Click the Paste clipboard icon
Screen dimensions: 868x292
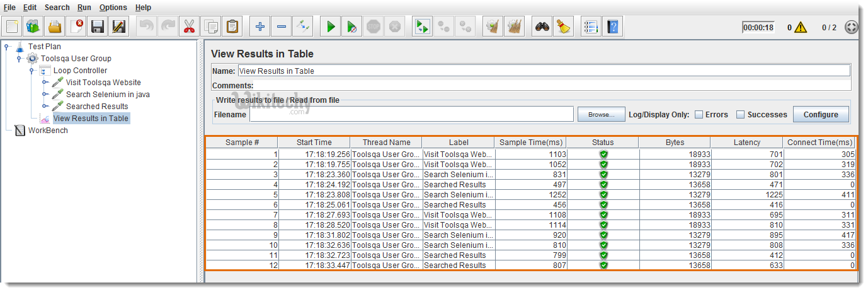point(232,26)
